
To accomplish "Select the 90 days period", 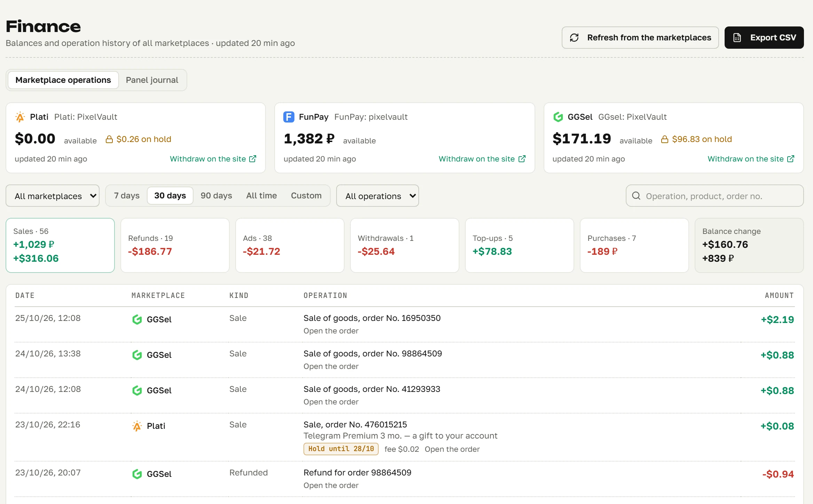I will coord(216,196).
